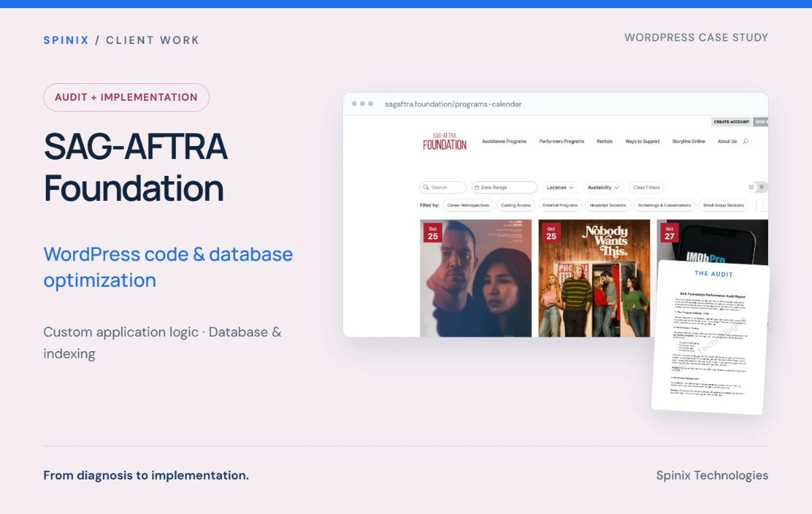Filter by Career Retrospectives
The height and width of the screenshot is (514, 812).
pyautogui.click(x=468, y=205)
